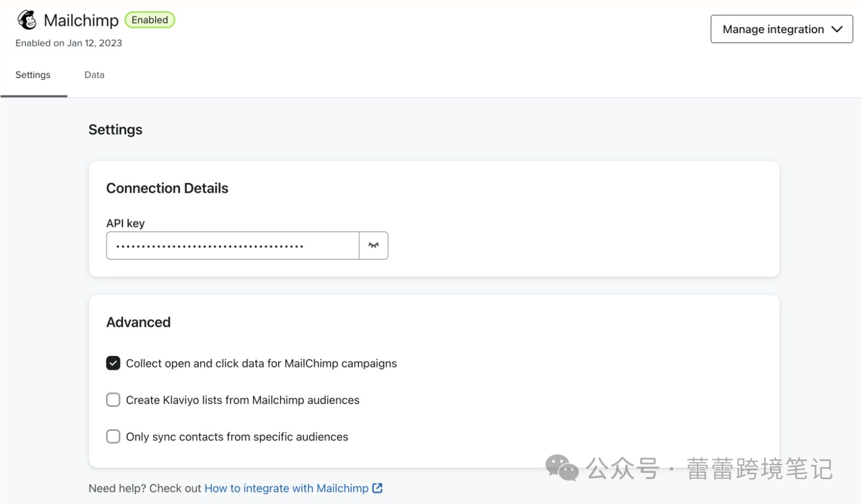
Task: Select the Settings tab
Action: point(33,75)
